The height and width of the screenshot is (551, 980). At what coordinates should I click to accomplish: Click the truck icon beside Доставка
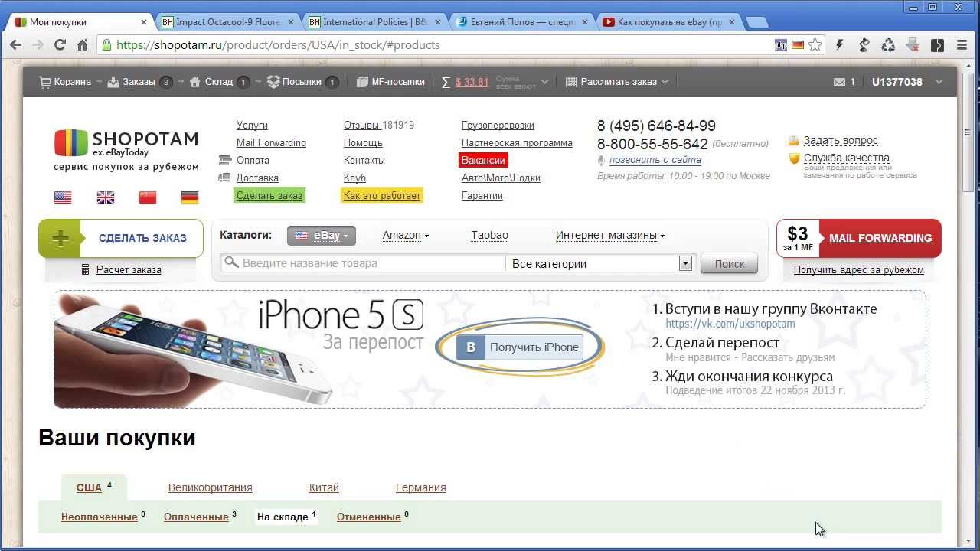click(x=224, y=178)
